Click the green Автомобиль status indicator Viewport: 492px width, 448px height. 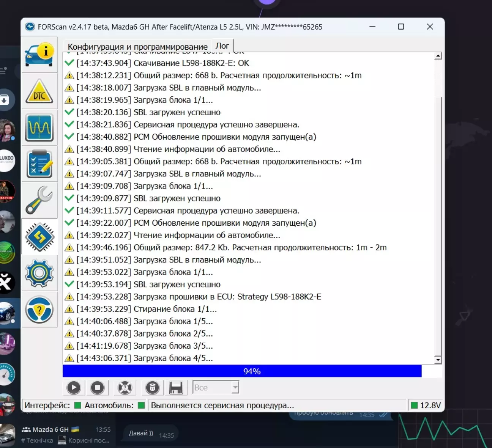[141, 405]
